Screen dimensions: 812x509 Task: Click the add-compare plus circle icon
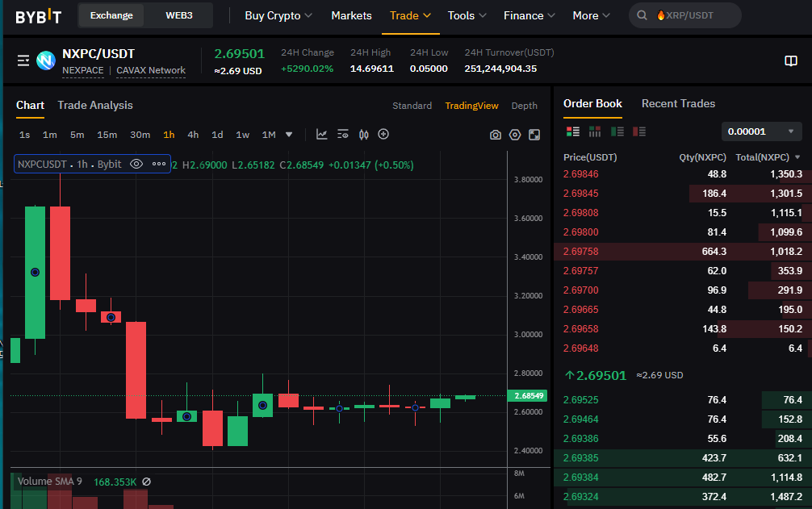[383, 134]
